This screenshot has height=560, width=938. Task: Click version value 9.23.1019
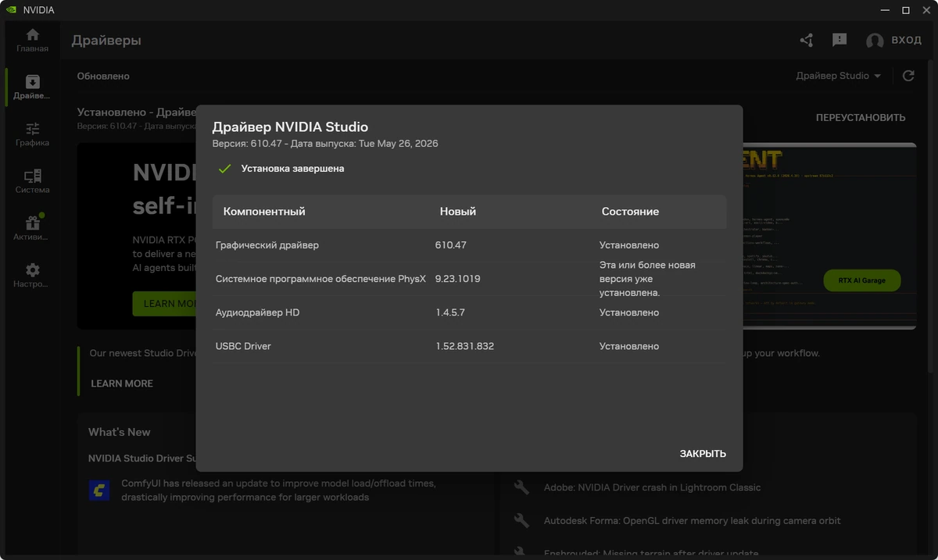[458, 279]
